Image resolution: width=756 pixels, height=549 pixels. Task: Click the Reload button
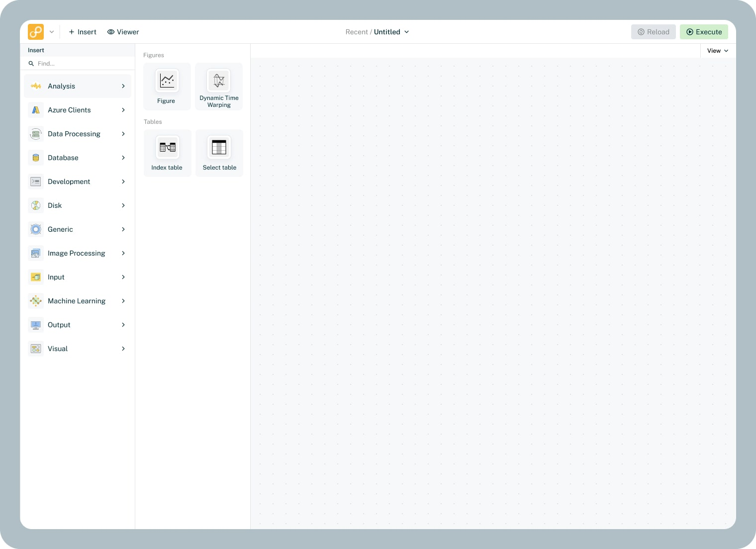point(654,32)
